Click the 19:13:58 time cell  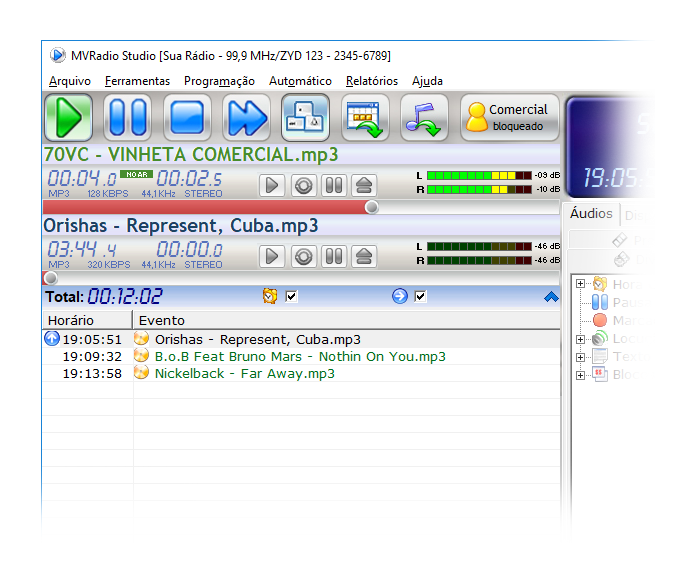(92, 374)
